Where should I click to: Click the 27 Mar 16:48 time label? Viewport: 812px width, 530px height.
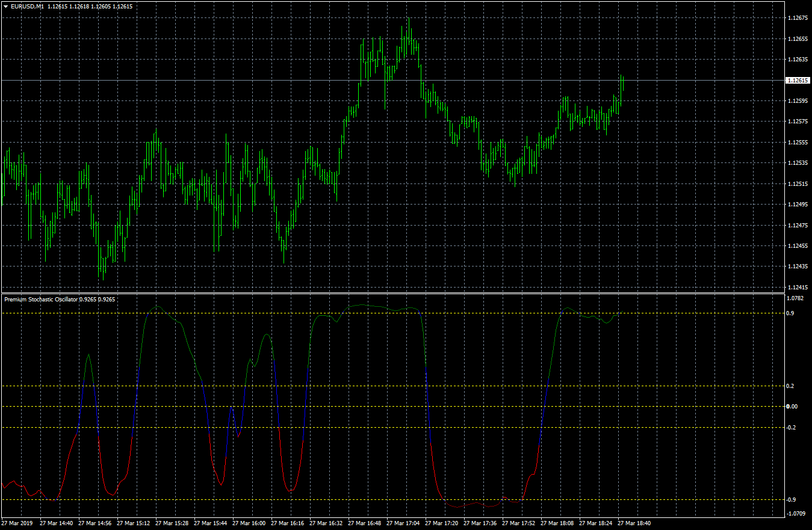(365, 523)
